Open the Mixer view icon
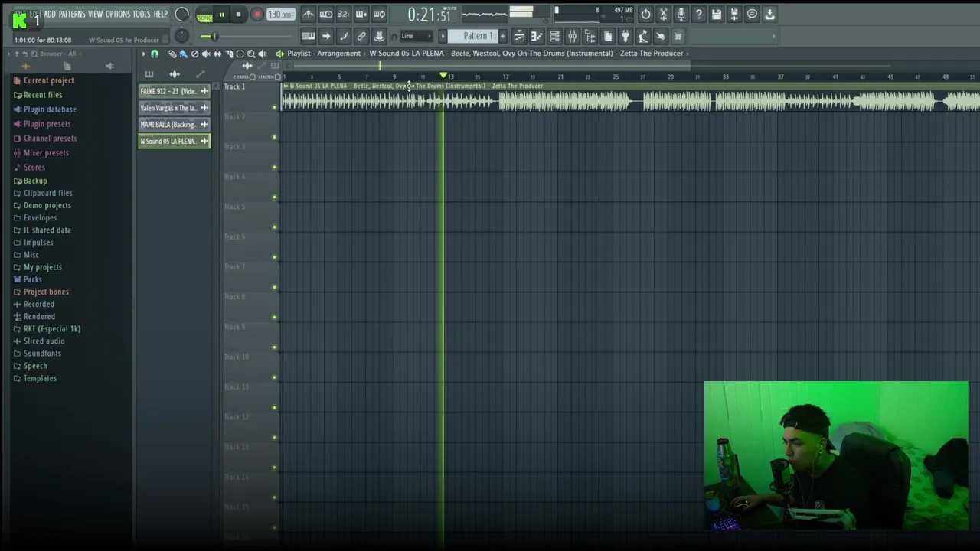980x551 pixels. [x=572, y=36]
